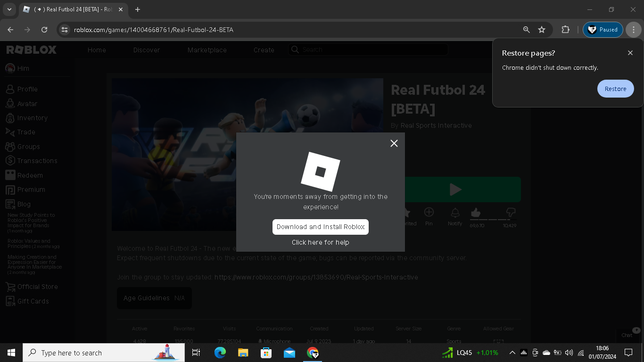Screen dimensions: 644x362
Task: Toggle the Notify bell for this game
Action: click(x=455, y=217)
